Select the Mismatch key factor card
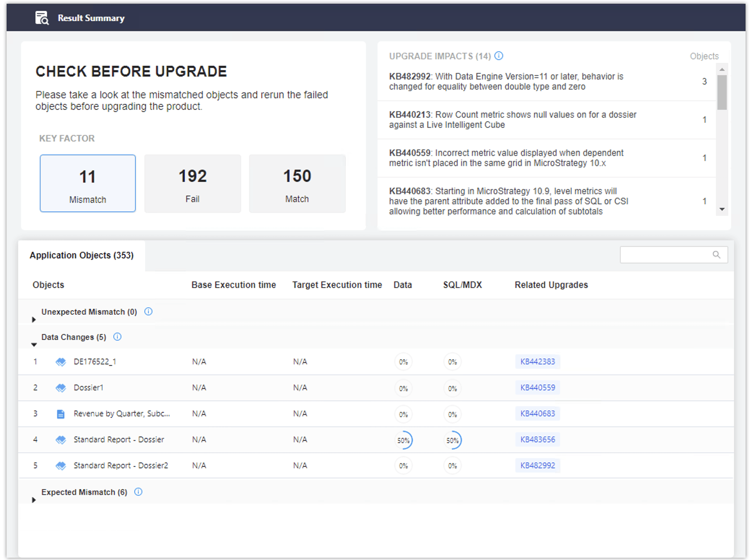Viewport: 750px width, 560px height. 88,183
